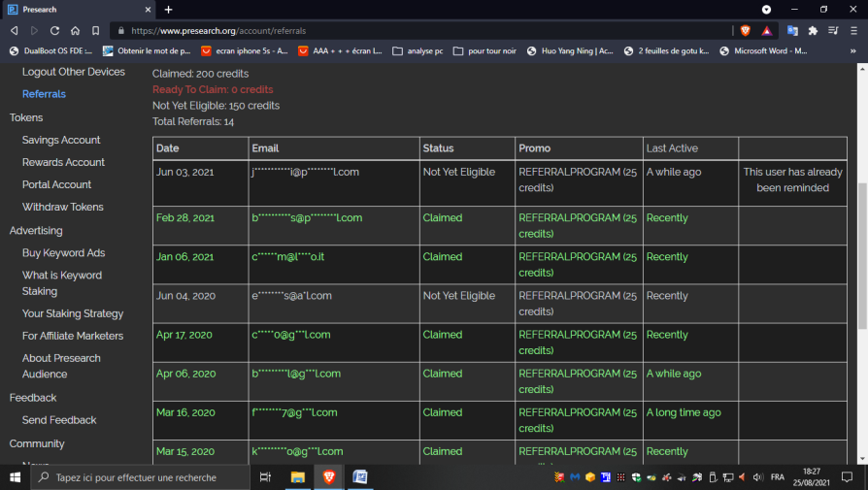This screenshot has height=490, width=868.
Task: Click the scrollbar down arrow
Action: coord(862,459)
